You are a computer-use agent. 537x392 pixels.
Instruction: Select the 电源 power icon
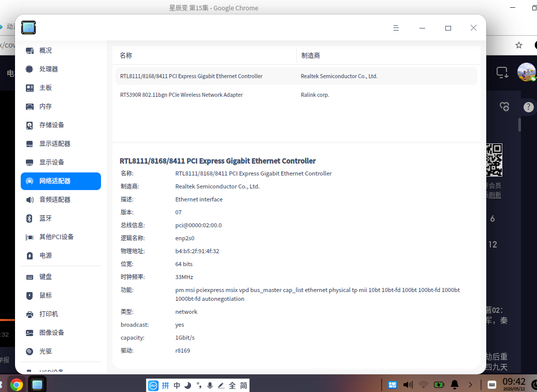(x=30, y=256)
